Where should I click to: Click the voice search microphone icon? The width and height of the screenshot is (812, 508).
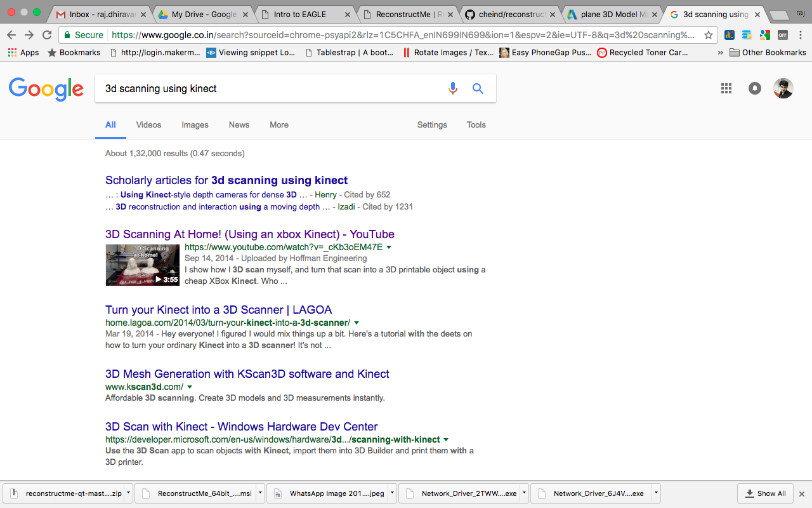coord(453,88)
